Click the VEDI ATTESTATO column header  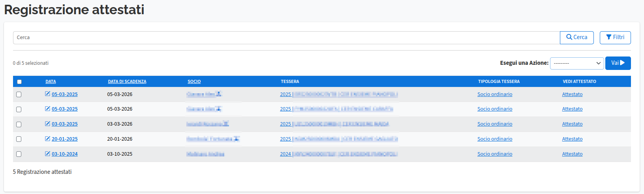(x=579, y=81)
